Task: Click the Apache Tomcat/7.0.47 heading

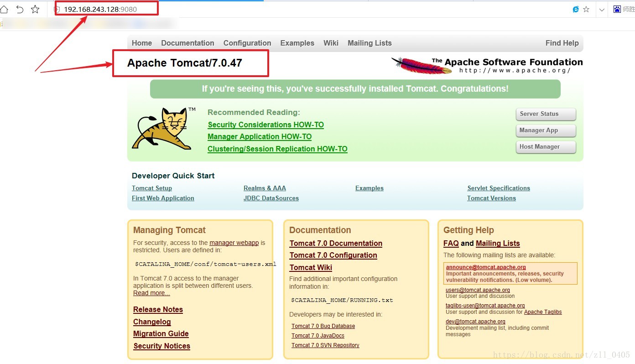Action: pyautogui.click(x=184, y=63)
